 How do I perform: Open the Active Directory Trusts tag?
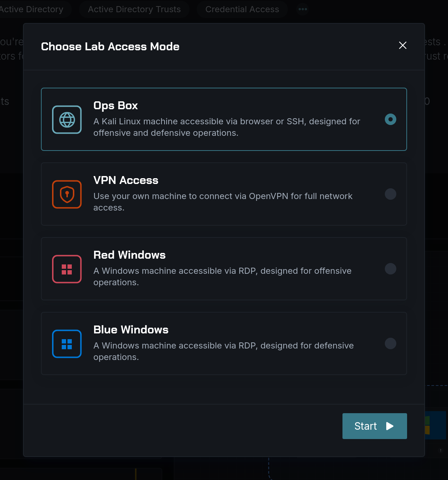pos(134,9)
